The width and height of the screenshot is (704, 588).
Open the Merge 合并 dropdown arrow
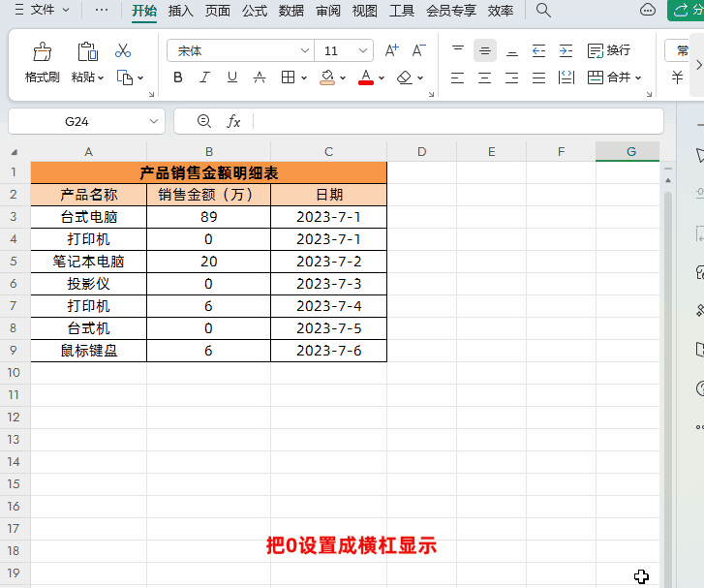pyautogui.click(x=638, y=78)
